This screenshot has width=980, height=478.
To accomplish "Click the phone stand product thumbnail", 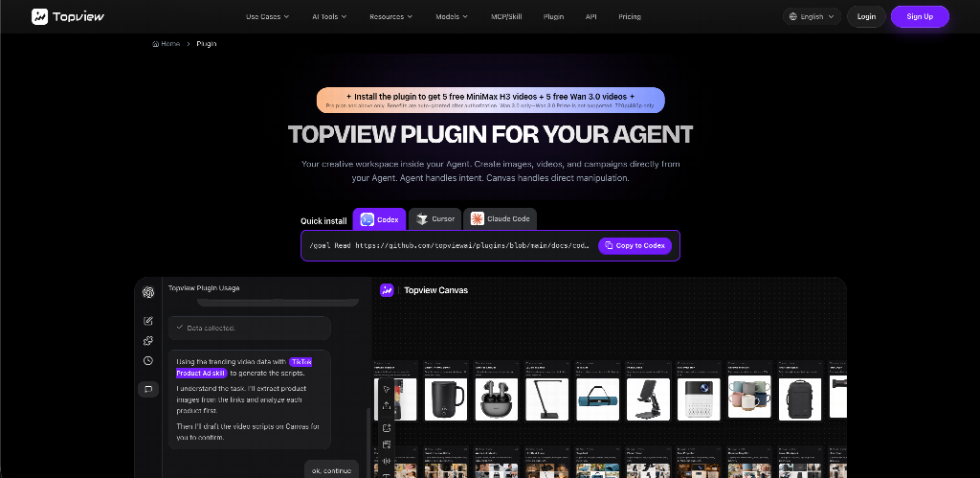I will 648,399.
